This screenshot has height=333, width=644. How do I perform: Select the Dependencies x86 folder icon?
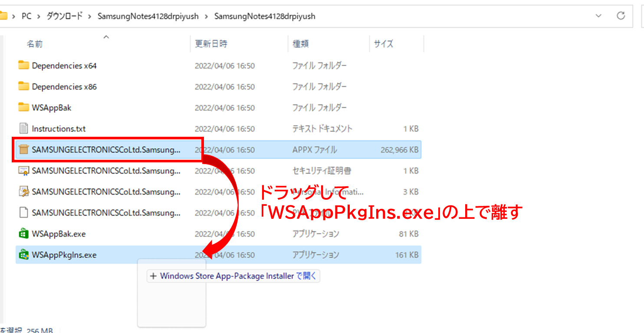pyautogui.click(x=23, y=86)
